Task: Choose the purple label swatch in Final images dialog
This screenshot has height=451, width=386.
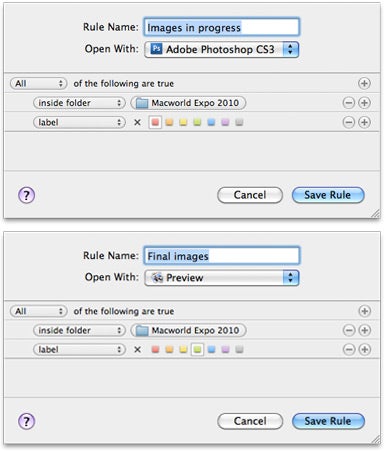Action: (x=225, y=350)
